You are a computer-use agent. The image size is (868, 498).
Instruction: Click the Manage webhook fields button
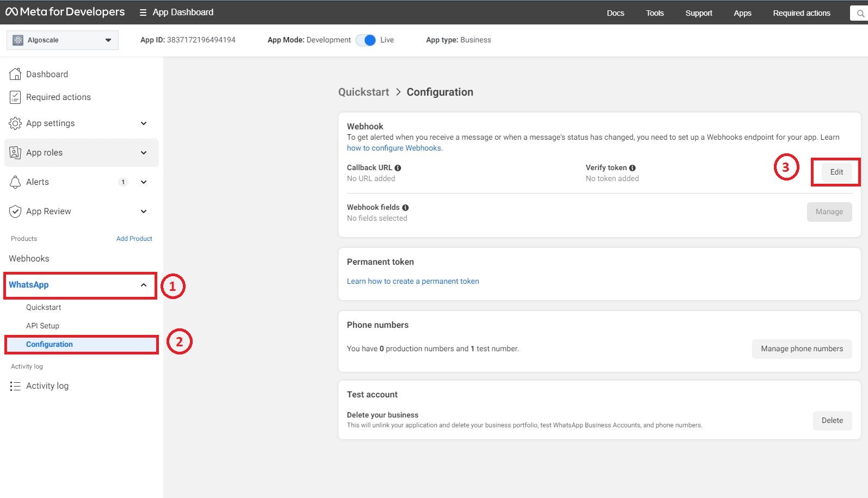point(829,212)
